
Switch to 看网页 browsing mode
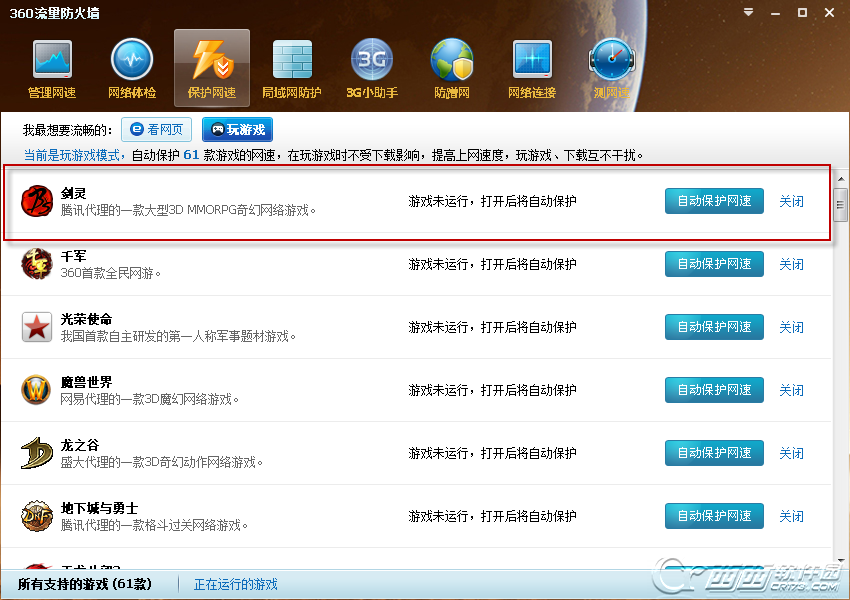coord(156,130)
